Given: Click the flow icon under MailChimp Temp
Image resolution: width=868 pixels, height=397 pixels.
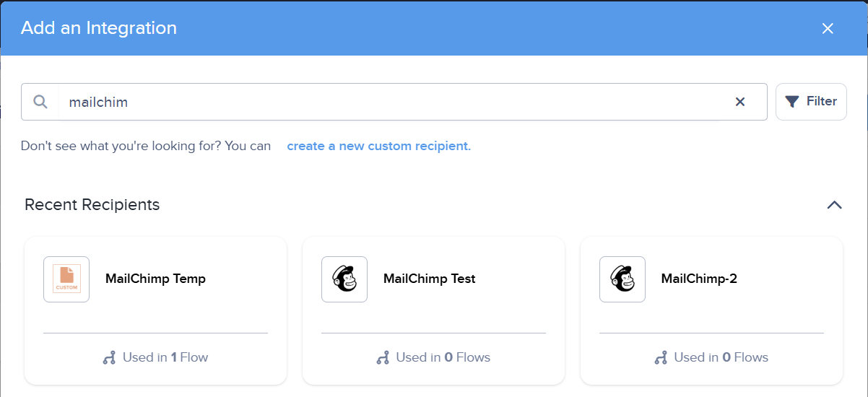Looking at the screenshot, I should click(x=110, y=357).
